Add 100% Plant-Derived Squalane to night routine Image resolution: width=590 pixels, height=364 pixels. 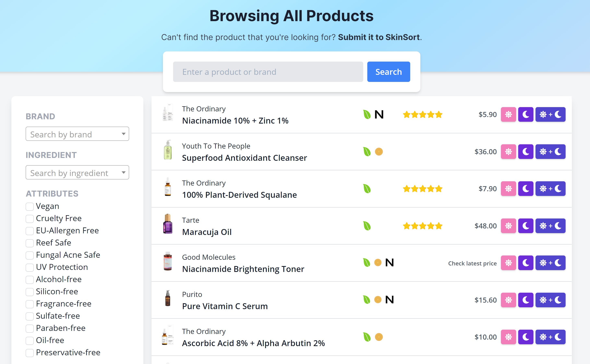coord(526,189)
